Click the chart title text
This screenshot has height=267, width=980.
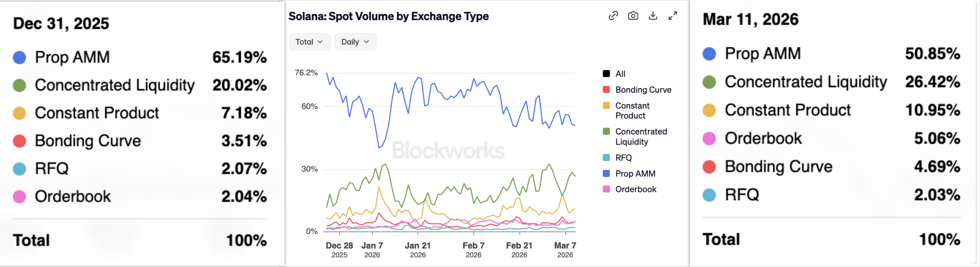[x=389, y=16]
